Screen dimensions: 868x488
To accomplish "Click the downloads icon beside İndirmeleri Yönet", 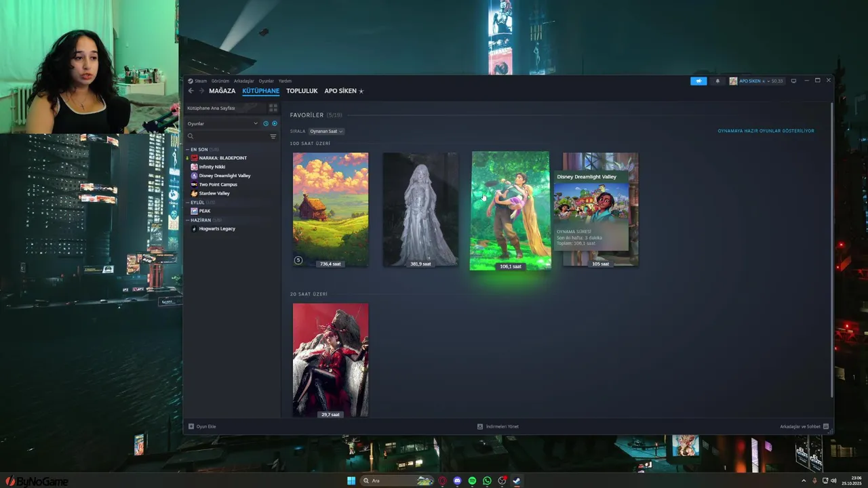I will (480, 426).
